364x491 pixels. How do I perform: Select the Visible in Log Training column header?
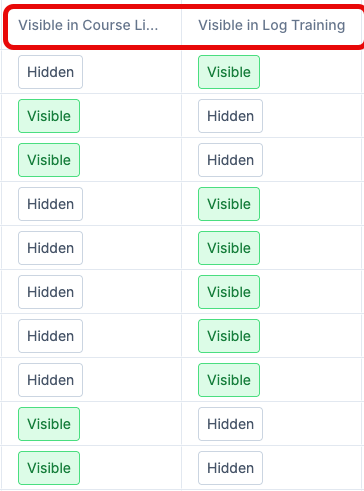[272, 25]
